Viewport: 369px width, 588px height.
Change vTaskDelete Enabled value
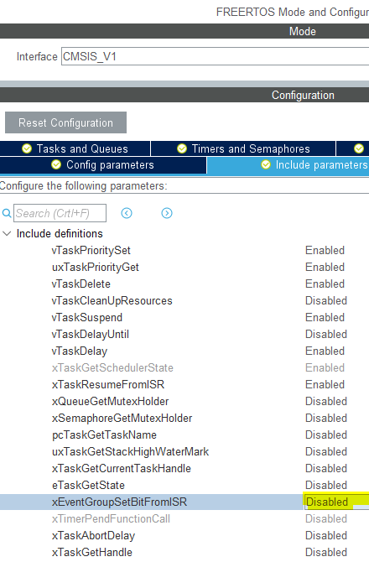pyautogui.click(x=325, y=284)
